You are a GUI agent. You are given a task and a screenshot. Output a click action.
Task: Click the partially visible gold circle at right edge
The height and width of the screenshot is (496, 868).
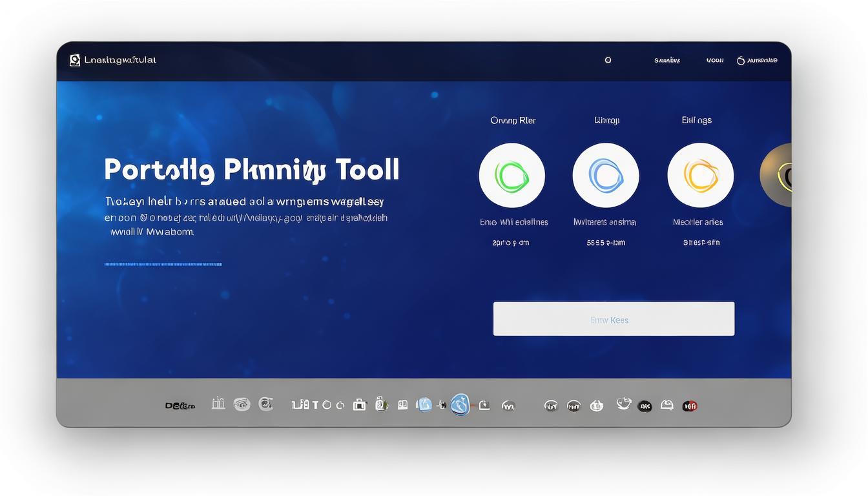point(778,176)
